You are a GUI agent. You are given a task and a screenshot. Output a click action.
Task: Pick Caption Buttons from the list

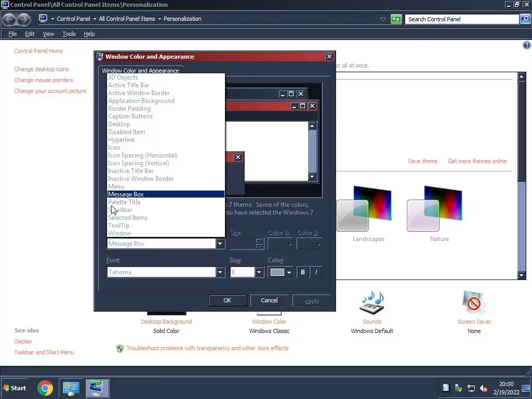click(x=166, y=116)
